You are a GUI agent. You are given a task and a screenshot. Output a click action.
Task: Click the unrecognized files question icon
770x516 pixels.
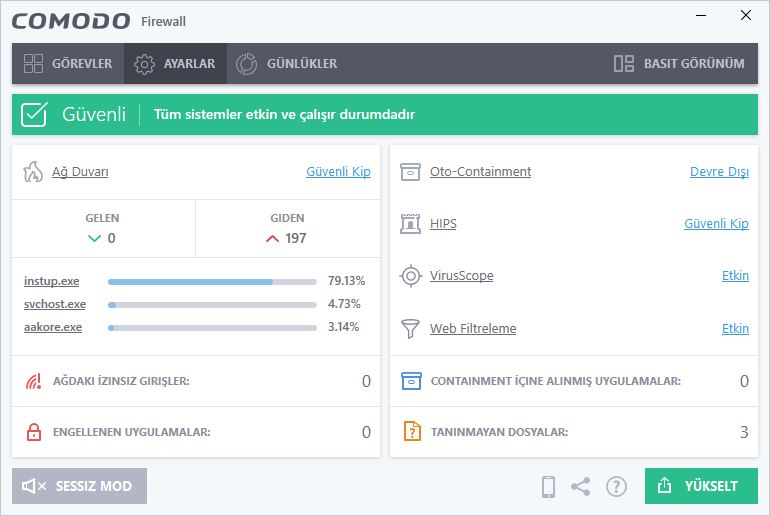[412, 432]
